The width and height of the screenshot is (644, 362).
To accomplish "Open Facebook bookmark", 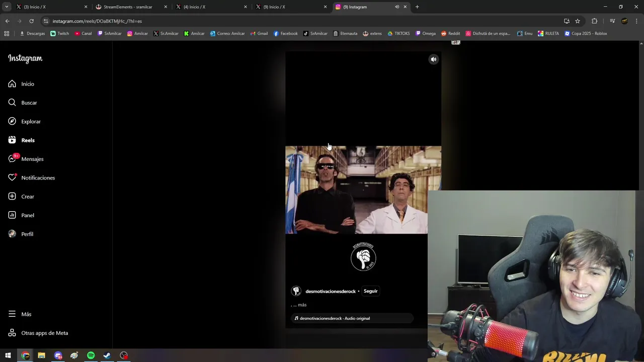I will coord(285,34).
